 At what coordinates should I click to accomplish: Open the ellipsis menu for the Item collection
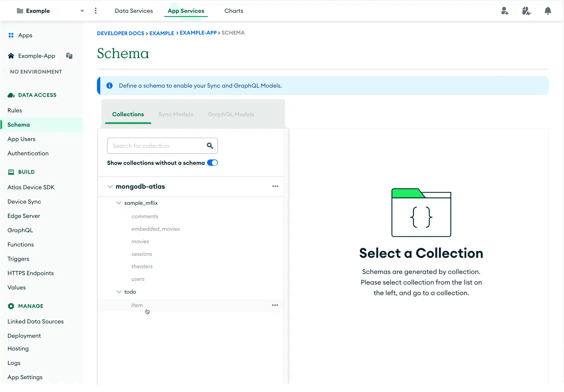[275, 305]
